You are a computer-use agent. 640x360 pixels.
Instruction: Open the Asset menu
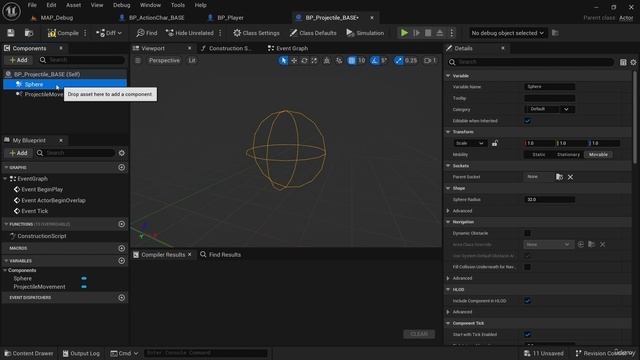(73, 5)
